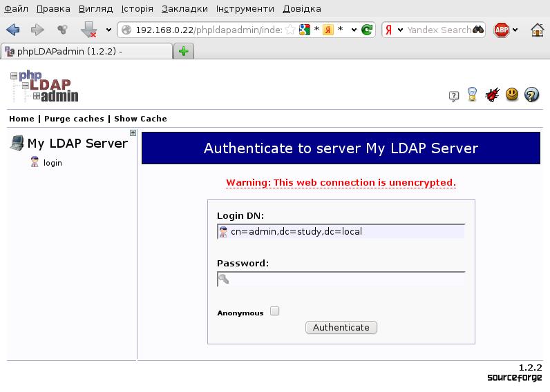550x392 pixels.
Task: Click the Home link
Action: tap(21, 119)
